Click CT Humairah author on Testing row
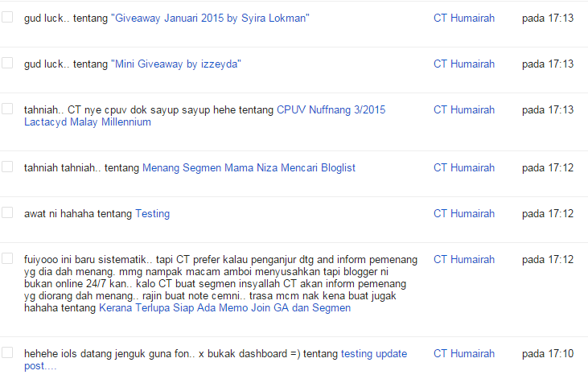The image size is (588, 383). pos(464,213)
